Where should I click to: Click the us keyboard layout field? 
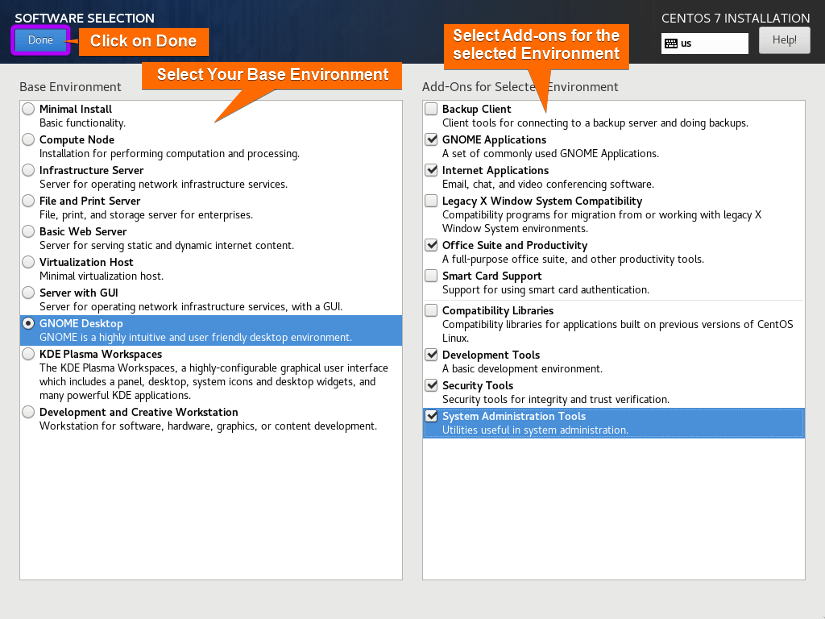click(x=705, y=43)
